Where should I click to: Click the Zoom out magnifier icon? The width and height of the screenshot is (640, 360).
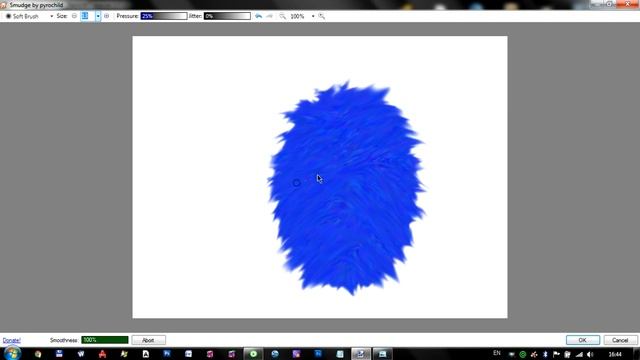pos(282,16)
